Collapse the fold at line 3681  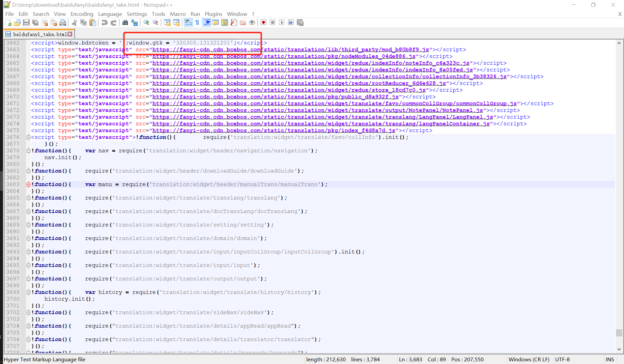click(28, 171)
